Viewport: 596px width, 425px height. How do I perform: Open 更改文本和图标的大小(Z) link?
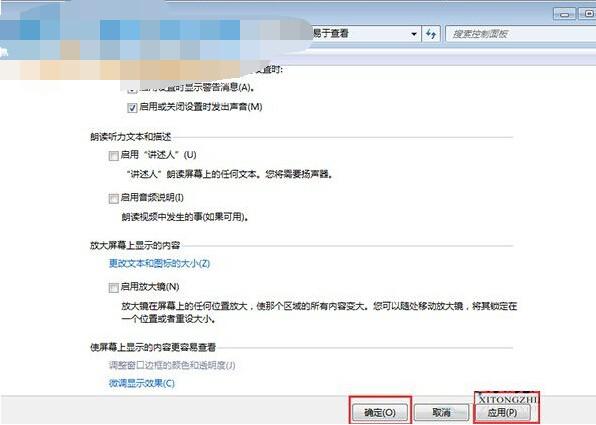159,263
